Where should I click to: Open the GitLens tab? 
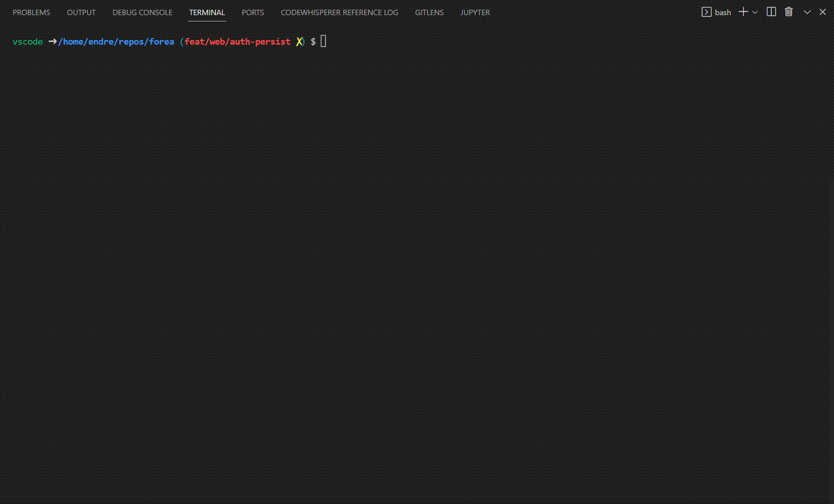pos(429,12)
